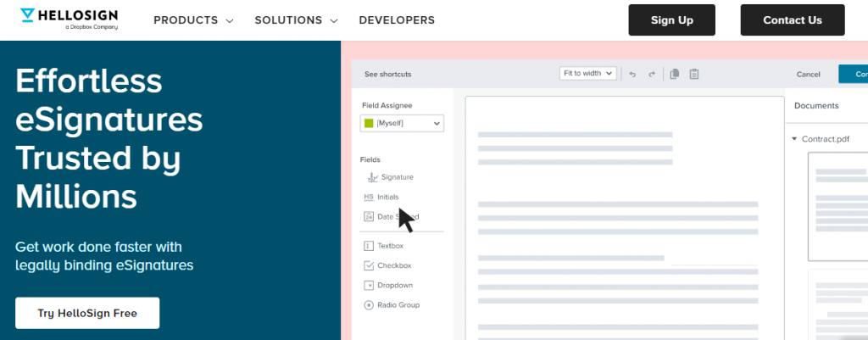Click the paste clipboard icon

pyautogui.click(x=693, y=74)
